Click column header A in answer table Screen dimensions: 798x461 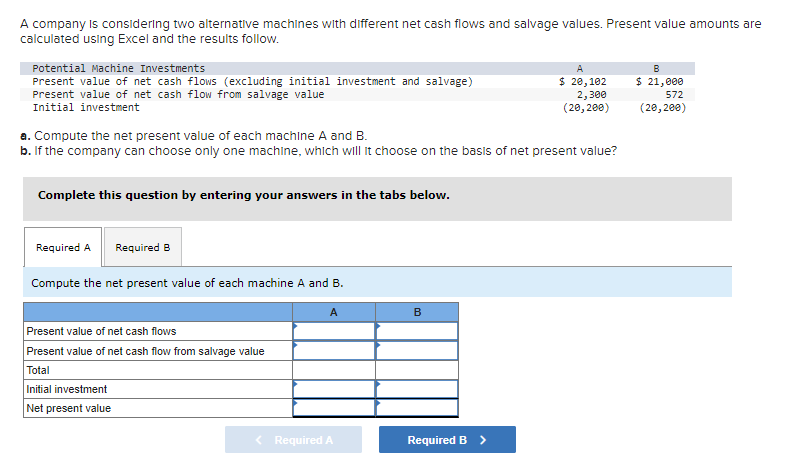click(334, 312)
